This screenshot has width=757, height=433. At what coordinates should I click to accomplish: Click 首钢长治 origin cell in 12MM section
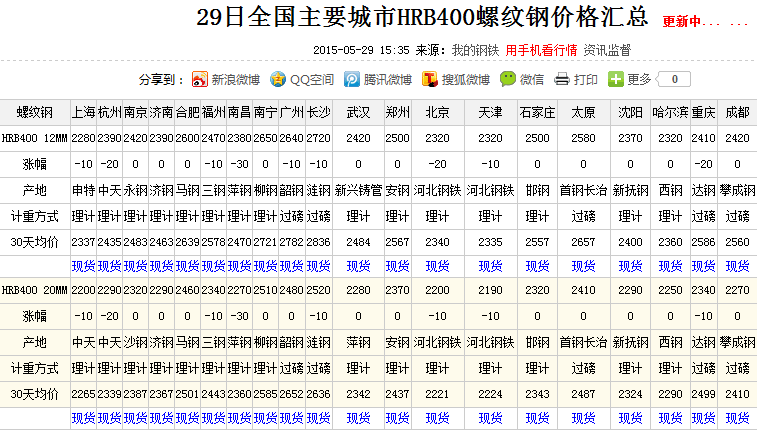pos(583,191)
